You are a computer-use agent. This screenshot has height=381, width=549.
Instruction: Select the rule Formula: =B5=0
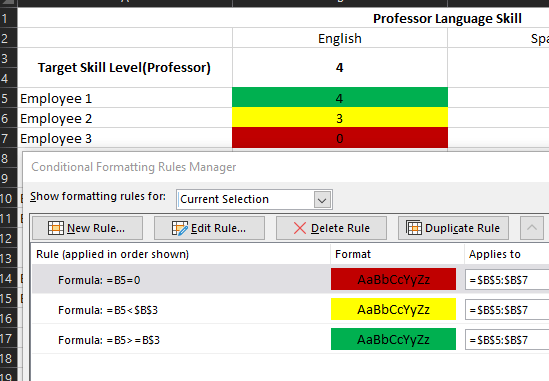click(x=181, y=279)
